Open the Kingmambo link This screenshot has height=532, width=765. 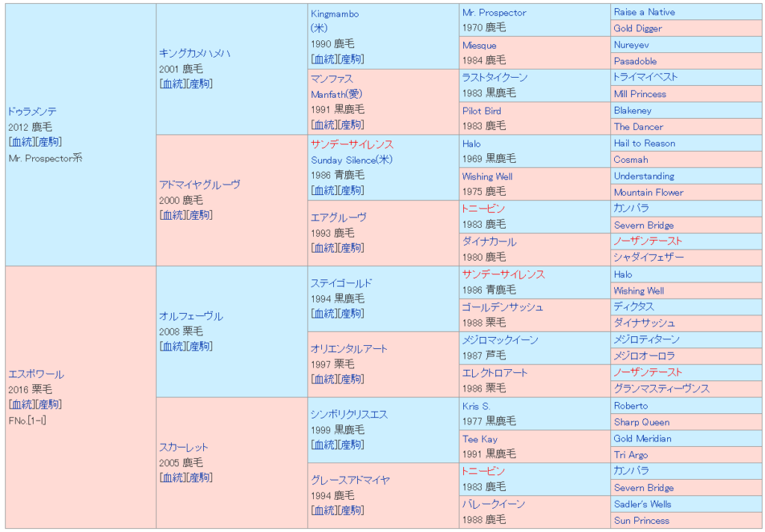tap(335, 13)
